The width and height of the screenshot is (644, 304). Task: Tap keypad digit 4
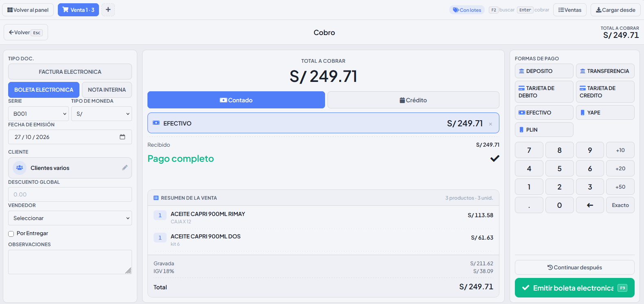coord(529,168)
